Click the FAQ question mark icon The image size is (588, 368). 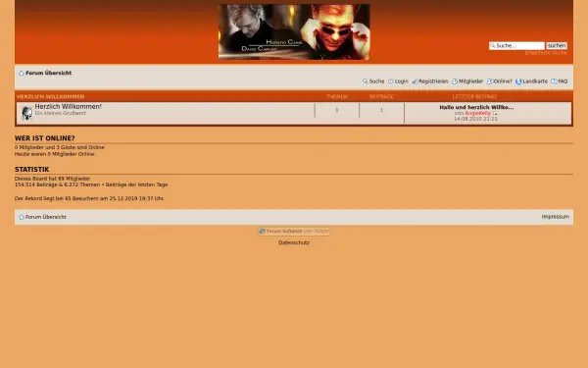click(555, 81)
